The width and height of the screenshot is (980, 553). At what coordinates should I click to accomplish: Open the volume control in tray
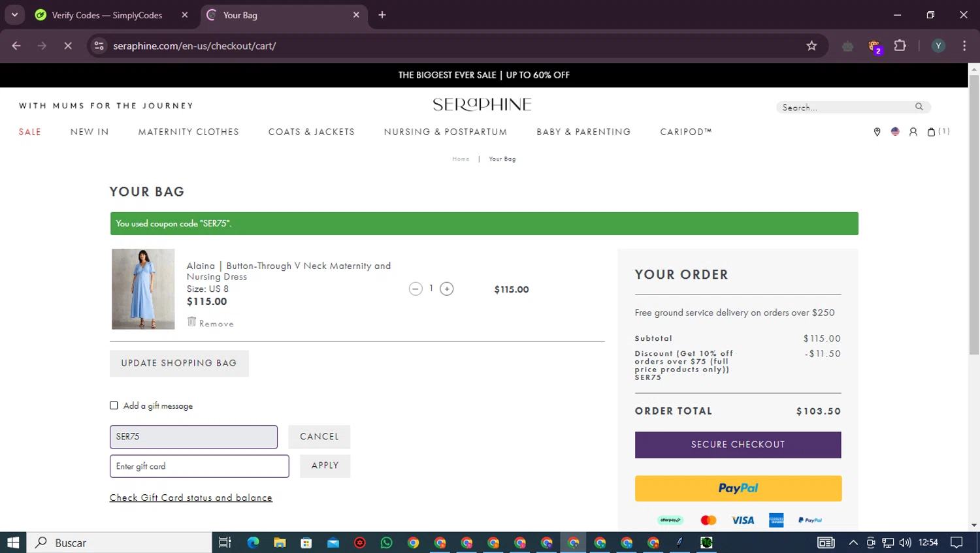pos(905,543)
